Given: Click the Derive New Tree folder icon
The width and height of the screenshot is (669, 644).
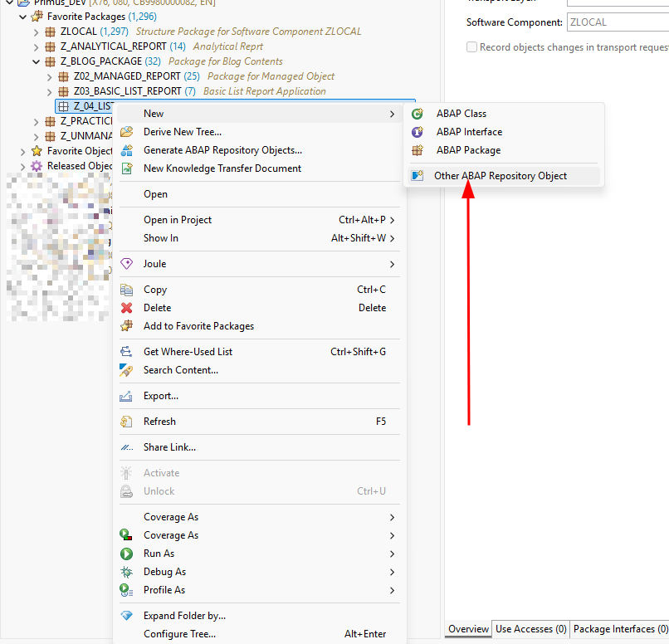Looking at the screenshot, I should coord(127,132).
